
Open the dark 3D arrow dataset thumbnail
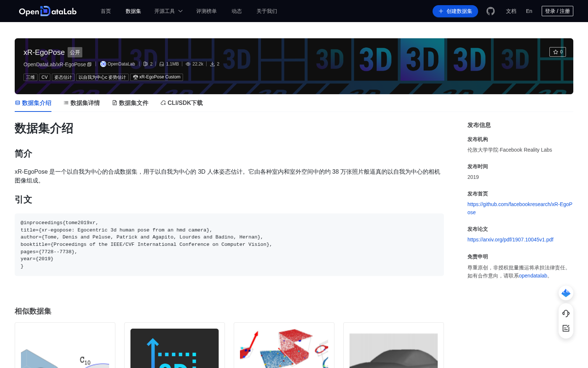point(175,348)
